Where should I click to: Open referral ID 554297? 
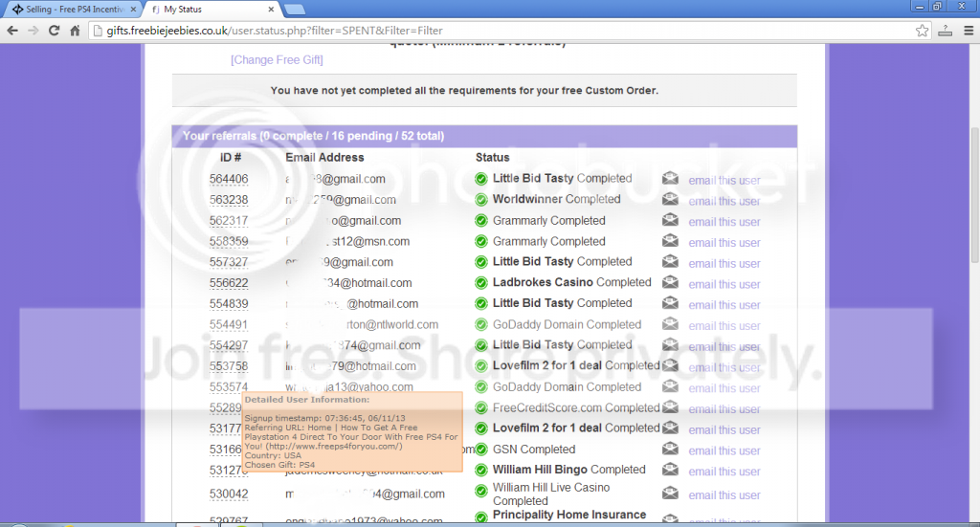[x=229, y=345]
